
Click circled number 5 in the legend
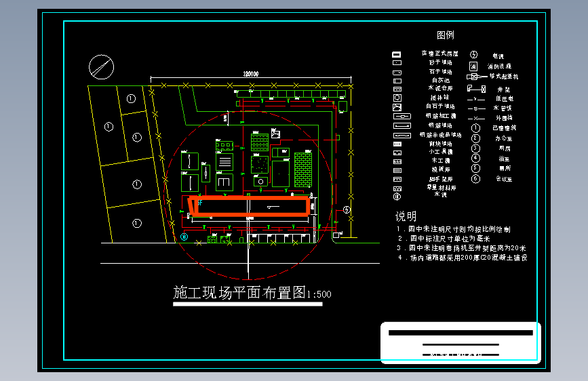pos(475,169)
